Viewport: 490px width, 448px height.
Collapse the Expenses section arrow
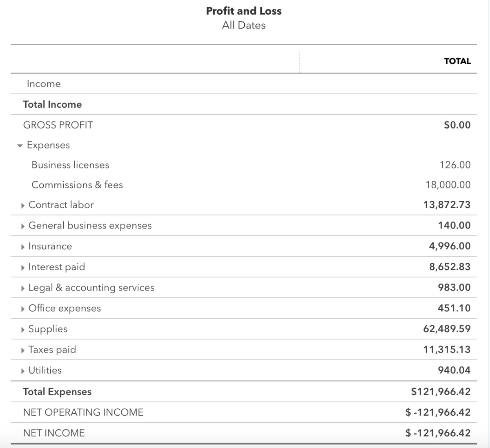[x=20, y=146]
